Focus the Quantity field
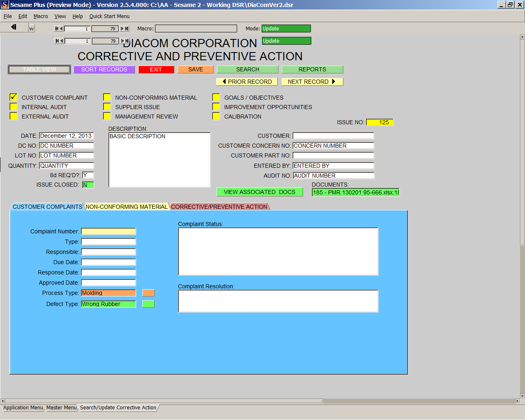The width and height of the screenshot is (525, 420). coord(66,166)
